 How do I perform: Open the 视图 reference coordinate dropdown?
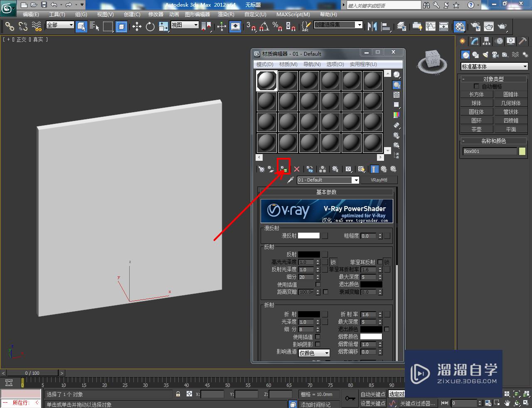point(185,25)
